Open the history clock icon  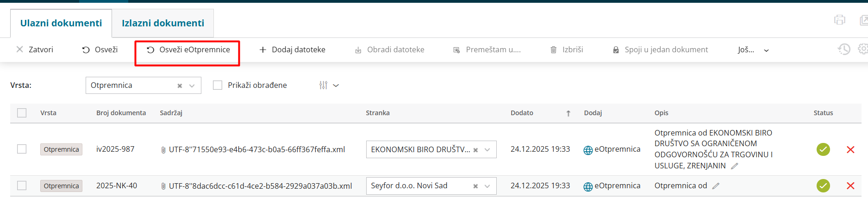(x=844, y=49)
